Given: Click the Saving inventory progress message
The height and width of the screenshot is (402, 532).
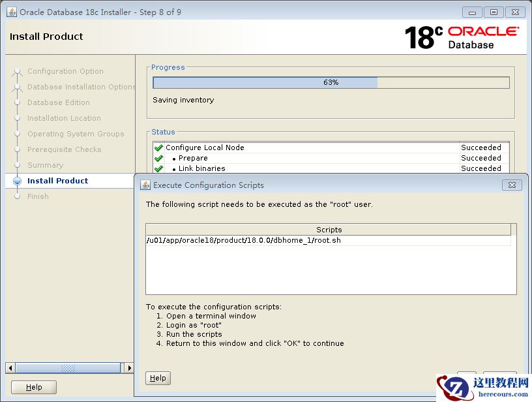Looking at the screenshot, I should pos(183,100).
